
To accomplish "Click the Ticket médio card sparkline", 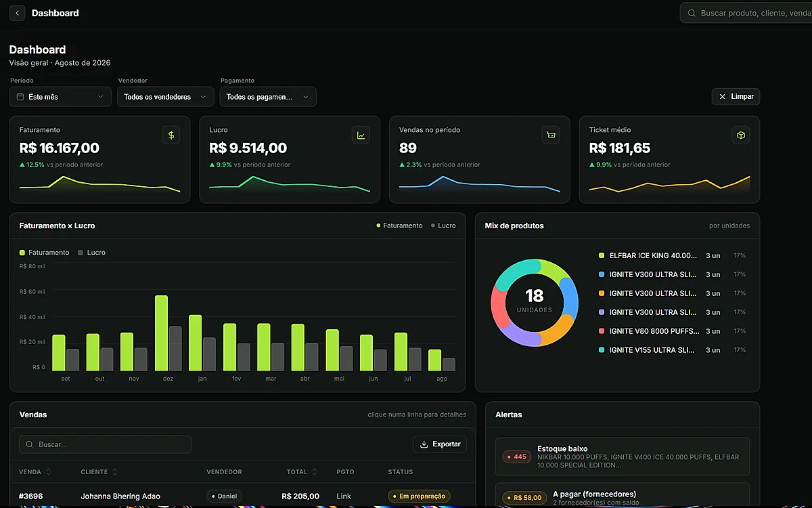I will click(x=669, y=185).
